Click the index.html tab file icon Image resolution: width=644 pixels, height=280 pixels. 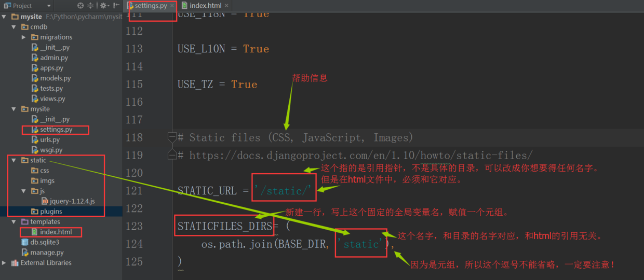click(x=184, y=6)
